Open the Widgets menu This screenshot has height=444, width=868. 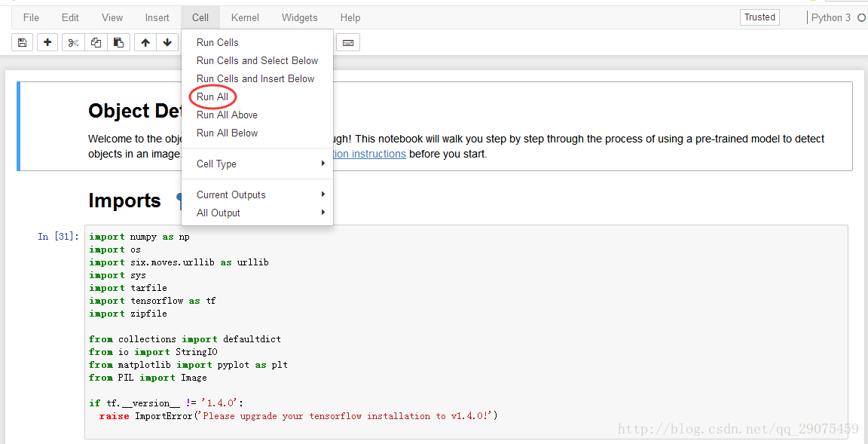point(299,17)
